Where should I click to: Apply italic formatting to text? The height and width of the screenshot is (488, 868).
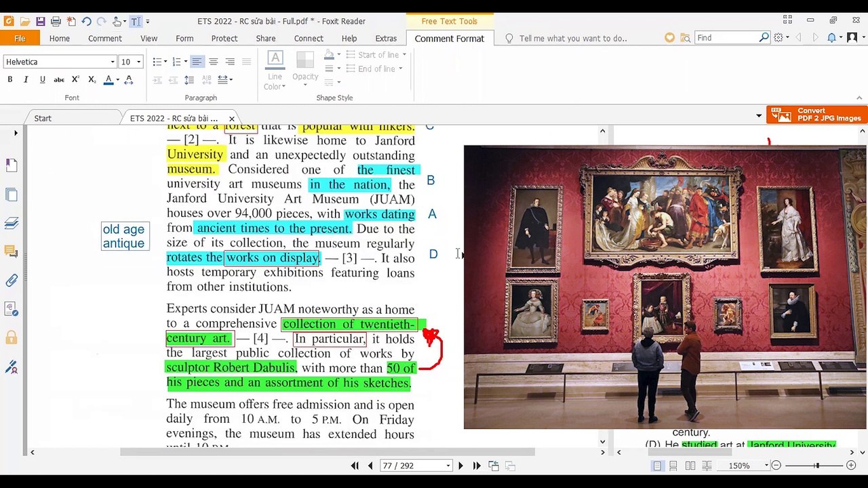[26, 79]
